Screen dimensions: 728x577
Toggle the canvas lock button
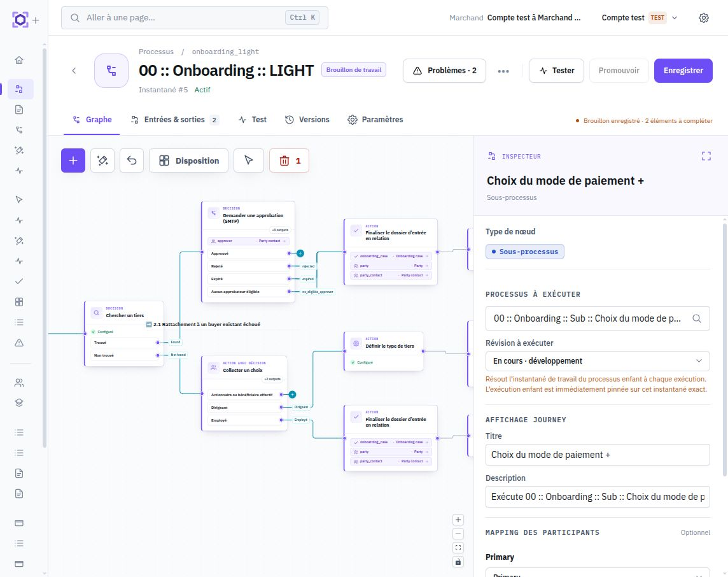tap(458, 562)
